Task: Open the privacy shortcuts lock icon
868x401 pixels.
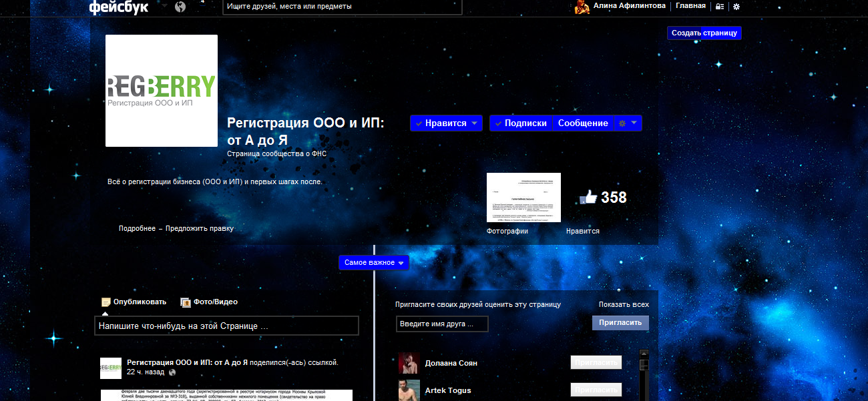Action: tap(720, 6)
